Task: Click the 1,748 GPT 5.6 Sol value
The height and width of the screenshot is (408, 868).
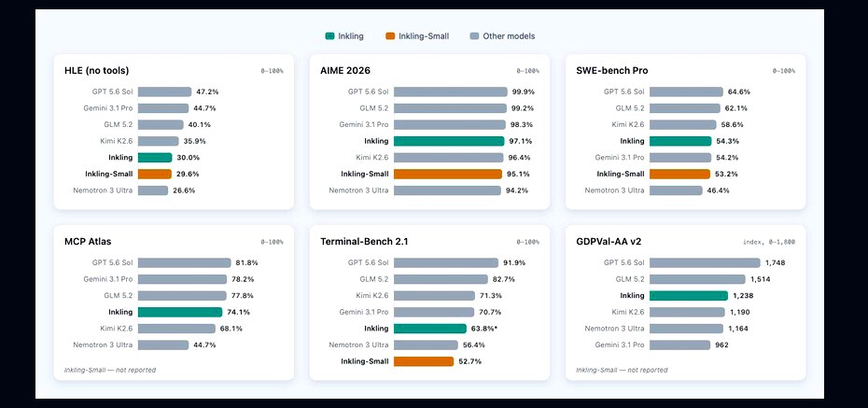Action: [775, 263]
